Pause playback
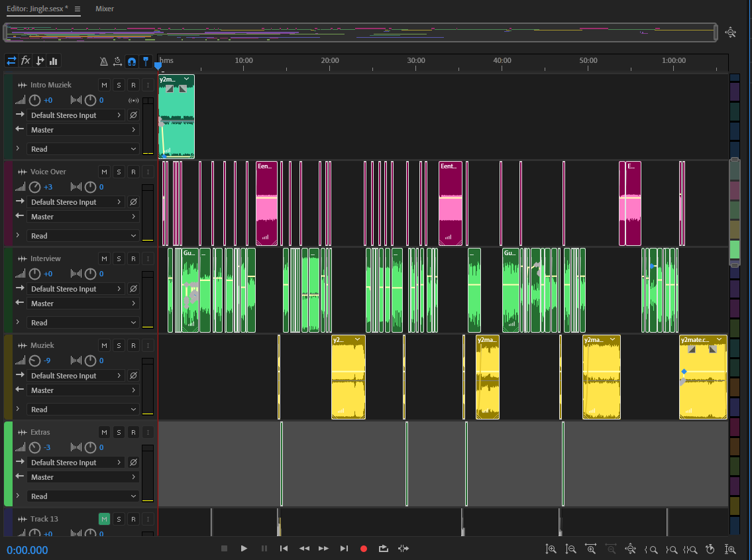Screen dimensions: 752x560 264,549
